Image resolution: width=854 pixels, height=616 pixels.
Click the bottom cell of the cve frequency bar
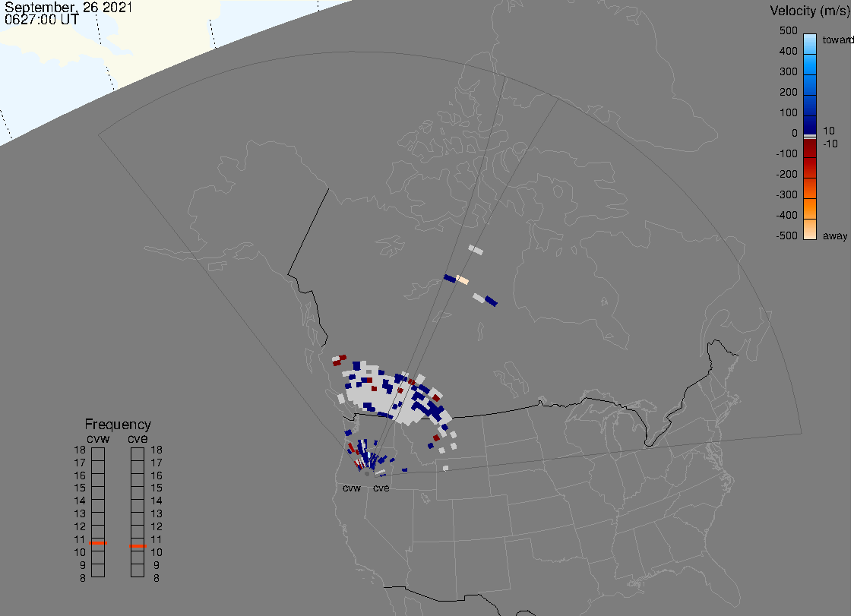click(x=138, y=571)
